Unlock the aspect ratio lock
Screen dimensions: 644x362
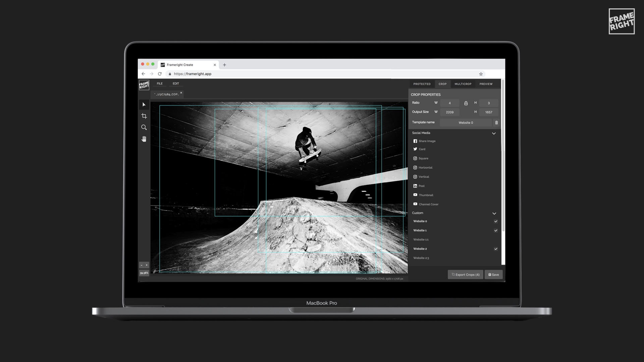coord(466,103)
